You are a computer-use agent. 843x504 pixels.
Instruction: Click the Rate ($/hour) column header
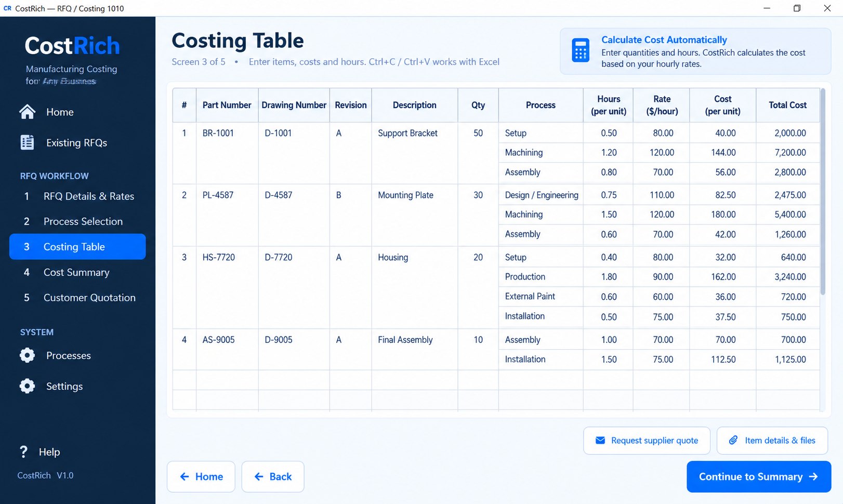[x=662, y=105]
